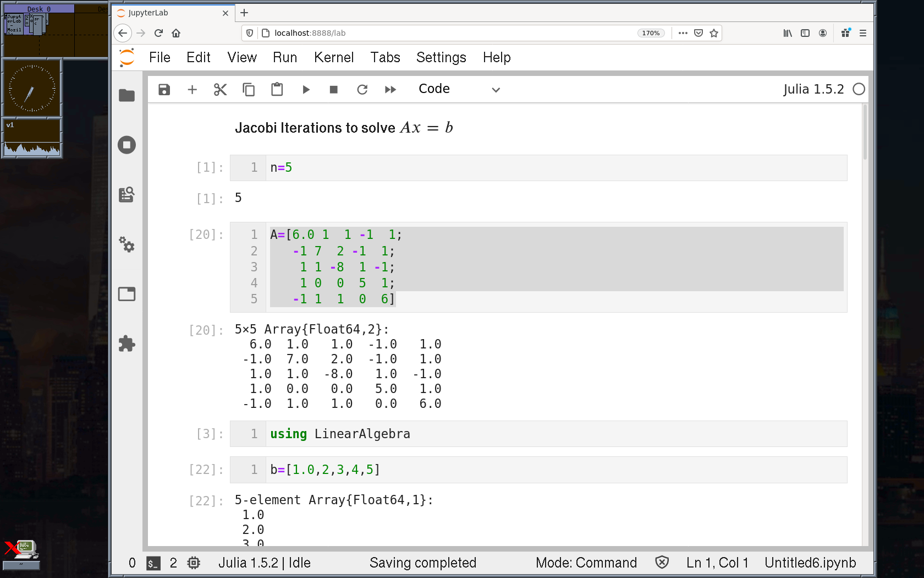Click the notebook vertical scrollbar

click(x=865, y=132)
